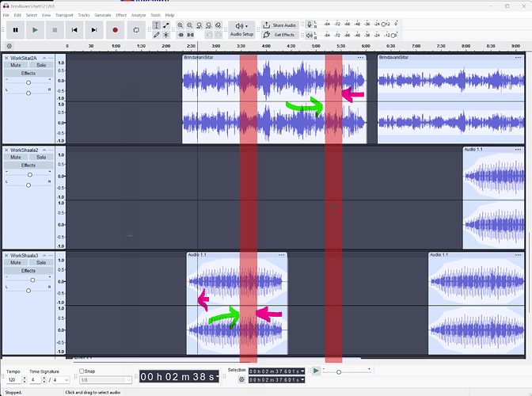
Task: Click Trim audio outside selection icon
Action: [180, 35]
